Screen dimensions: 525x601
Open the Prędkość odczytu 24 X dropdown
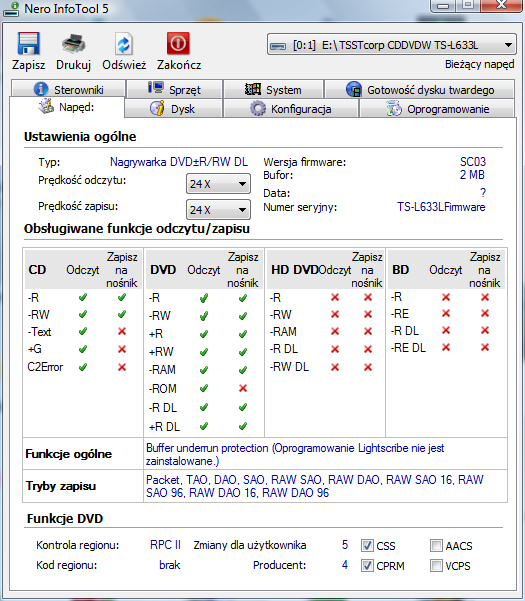[218, 184]
